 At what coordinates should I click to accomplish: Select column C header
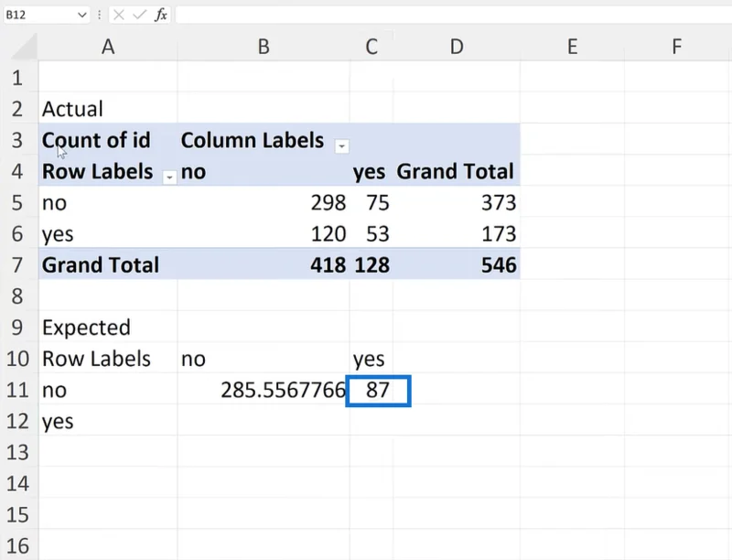[371, 46]
